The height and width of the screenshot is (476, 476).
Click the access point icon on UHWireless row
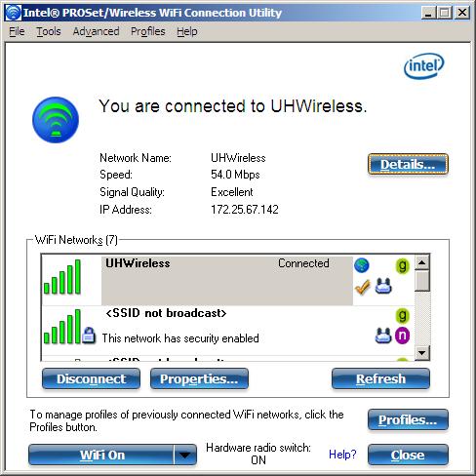tap(383, 286)
